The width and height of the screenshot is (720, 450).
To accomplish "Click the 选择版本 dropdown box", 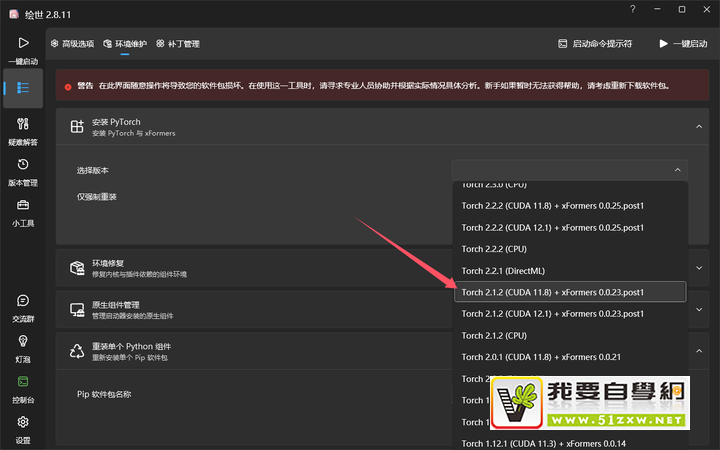I will (x=570, y=171).
